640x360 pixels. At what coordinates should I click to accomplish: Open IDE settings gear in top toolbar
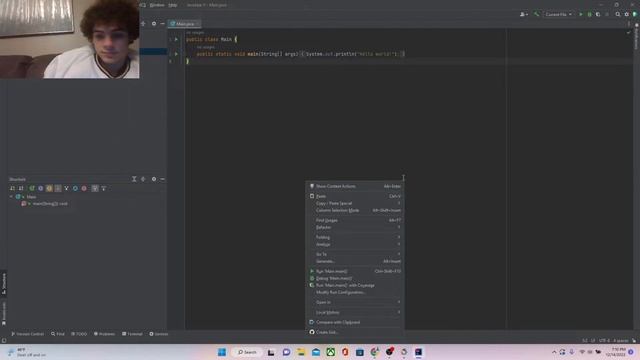(627, 14)
